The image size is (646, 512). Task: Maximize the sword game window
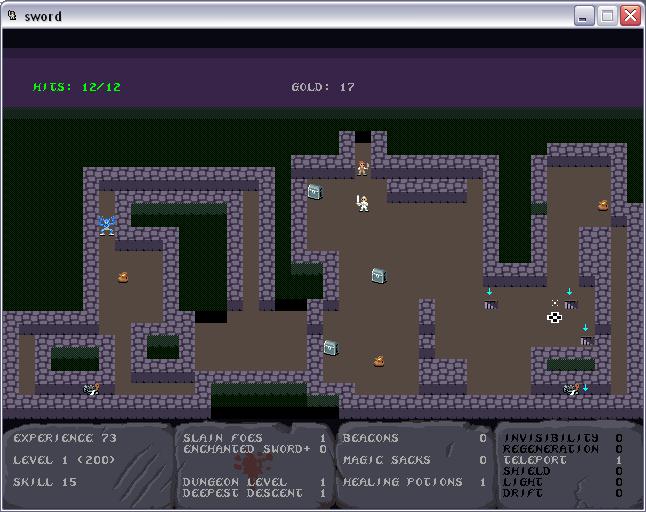pyautogui.click(x=607, y=16)
